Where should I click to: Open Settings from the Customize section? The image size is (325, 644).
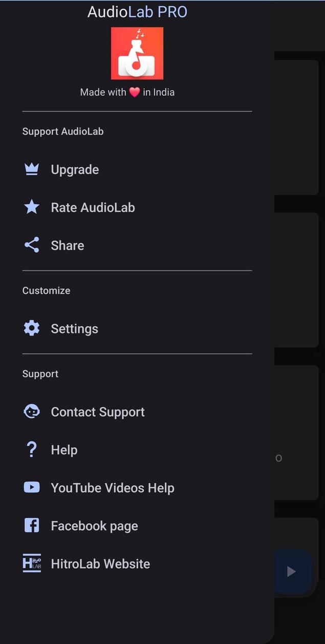tap(74, 328)
